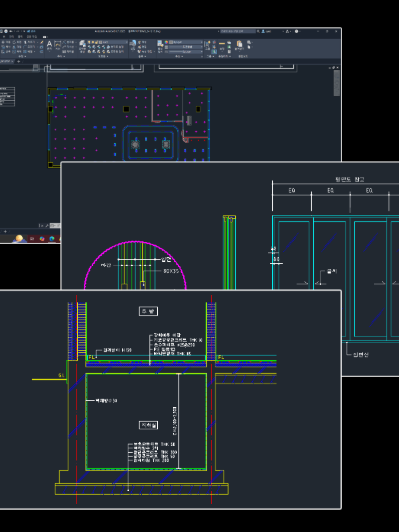Add a new drawing tab with plus
The width and height of the screenshot is (399, 532).
point(19,61)
